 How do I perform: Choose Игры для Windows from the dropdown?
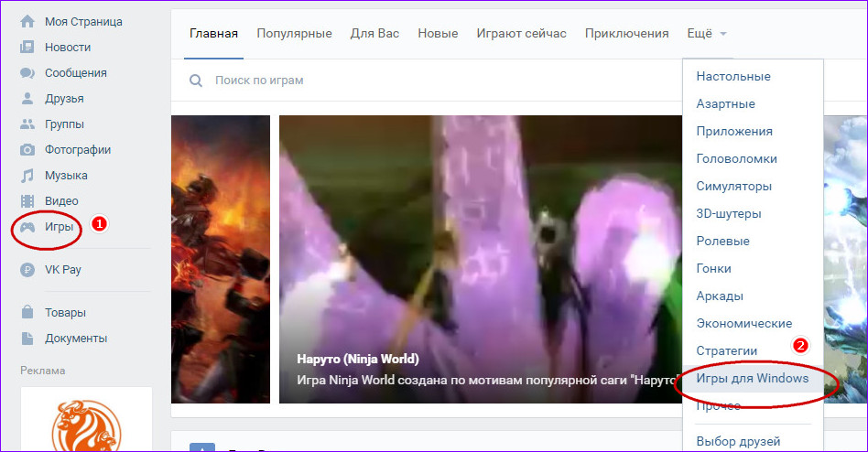pos(753,379)
